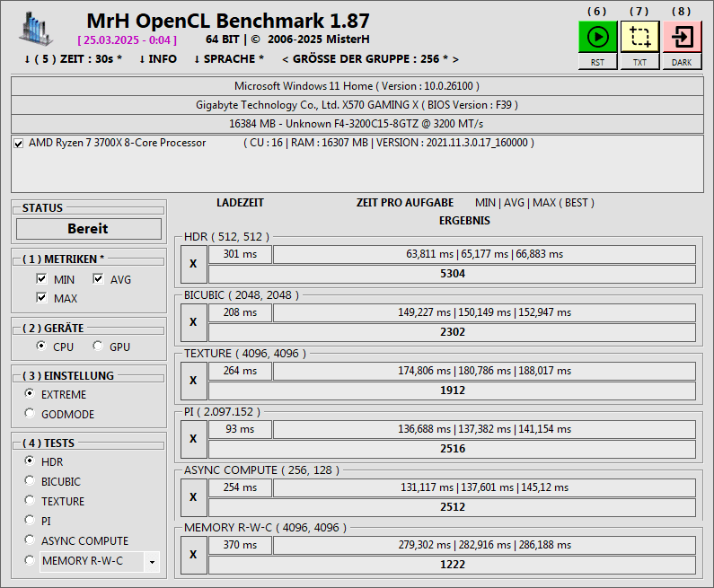Click MEMORY R-W-C load time 370 ms

point(240,545)
